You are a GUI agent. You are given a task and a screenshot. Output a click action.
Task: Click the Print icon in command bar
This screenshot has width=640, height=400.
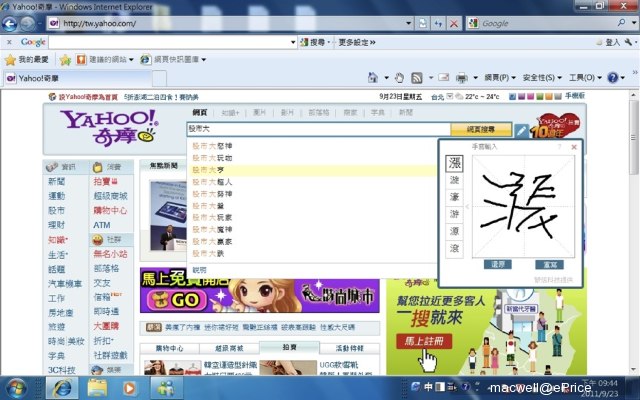pyautogui.click(x=462, y=78)
